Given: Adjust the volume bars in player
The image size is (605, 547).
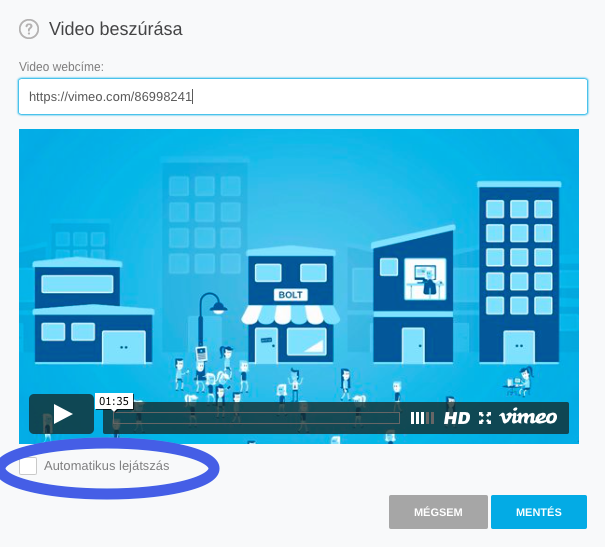Looking at the screenshot, I should [422, 418].
